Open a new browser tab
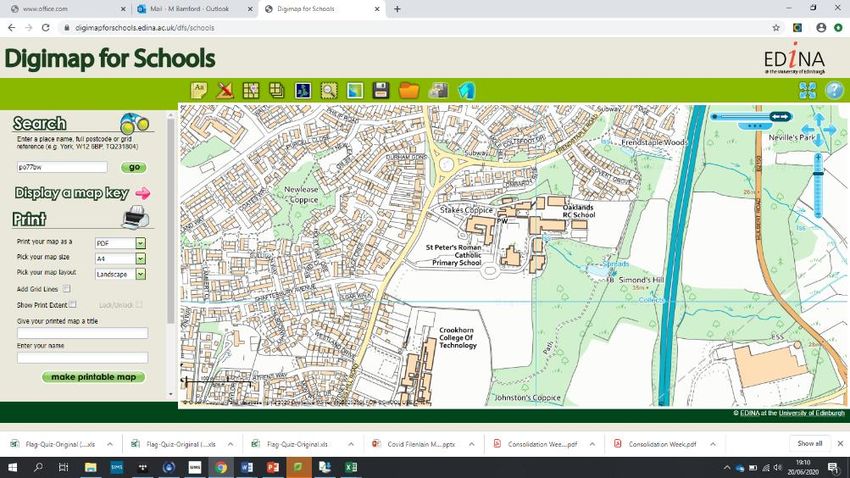The image size is (850, 478). (x=397, y=9)
